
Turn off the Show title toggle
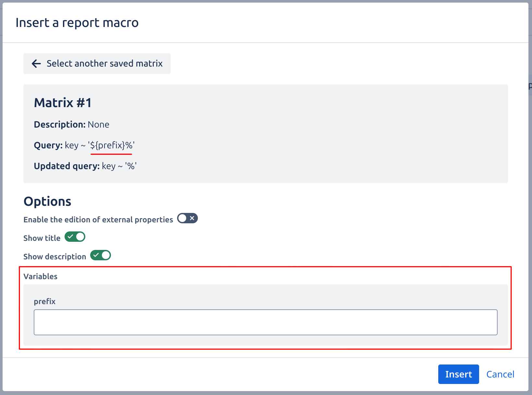(x=75, y=237)
